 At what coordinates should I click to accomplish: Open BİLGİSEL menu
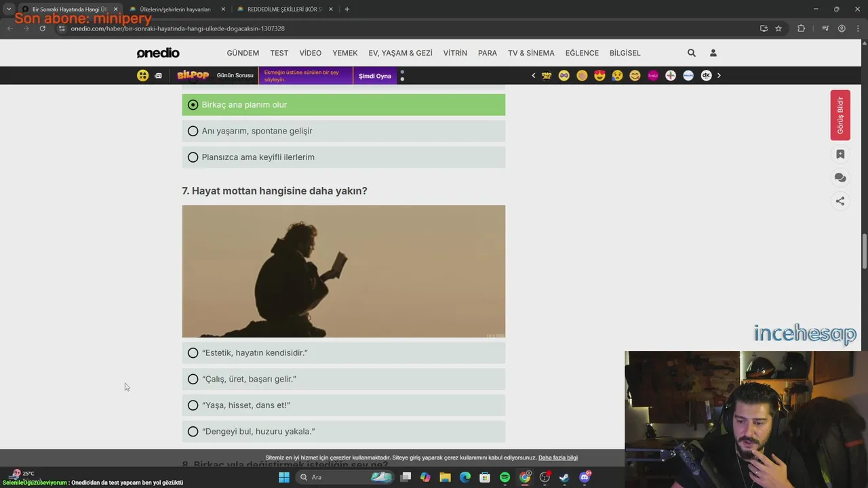click(x=625, y=53)
